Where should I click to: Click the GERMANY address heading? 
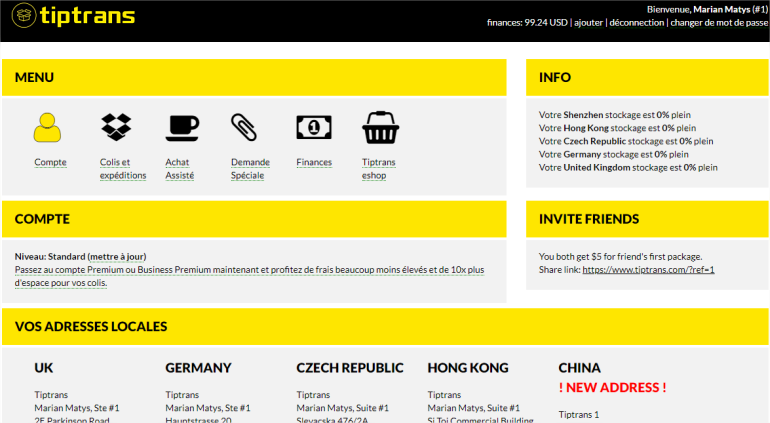coord(198,368)
